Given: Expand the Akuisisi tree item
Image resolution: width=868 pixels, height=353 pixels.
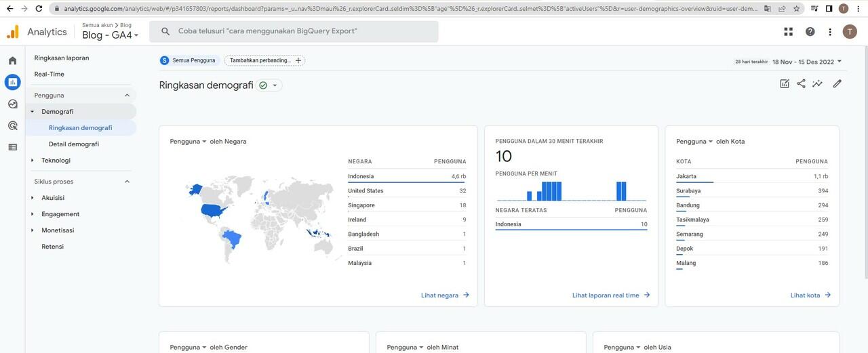Looking at the screenshot, I should point(32,198).
